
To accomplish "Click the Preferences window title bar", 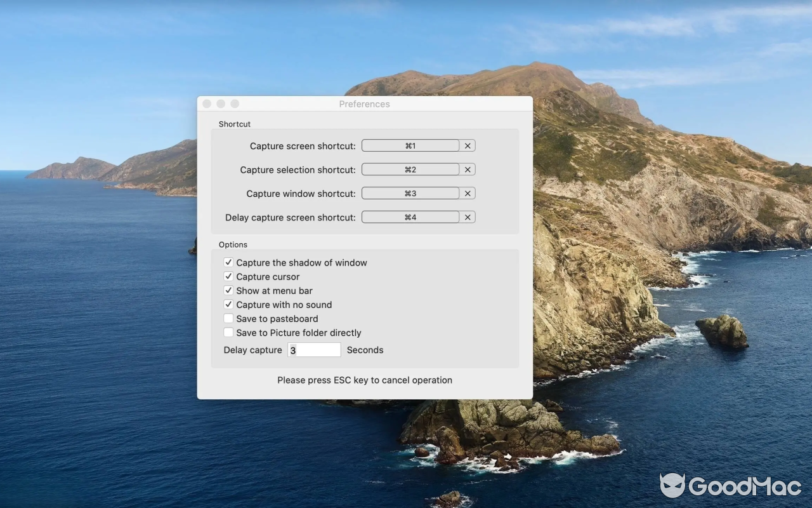I will 364,104.
